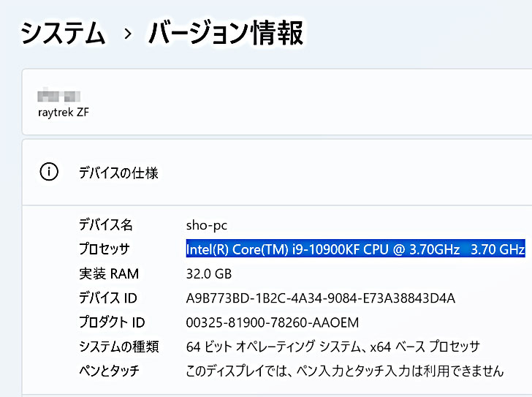Click the pen and touch availability text
This screenshot has width=532, height=397.
pyautogui.click(x=344, y=371)
